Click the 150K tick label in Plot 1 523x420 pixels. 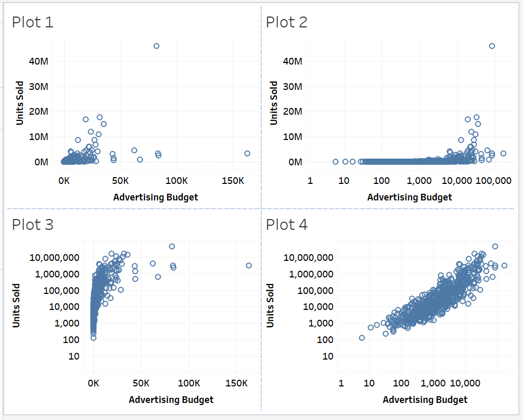click(233, 181)
